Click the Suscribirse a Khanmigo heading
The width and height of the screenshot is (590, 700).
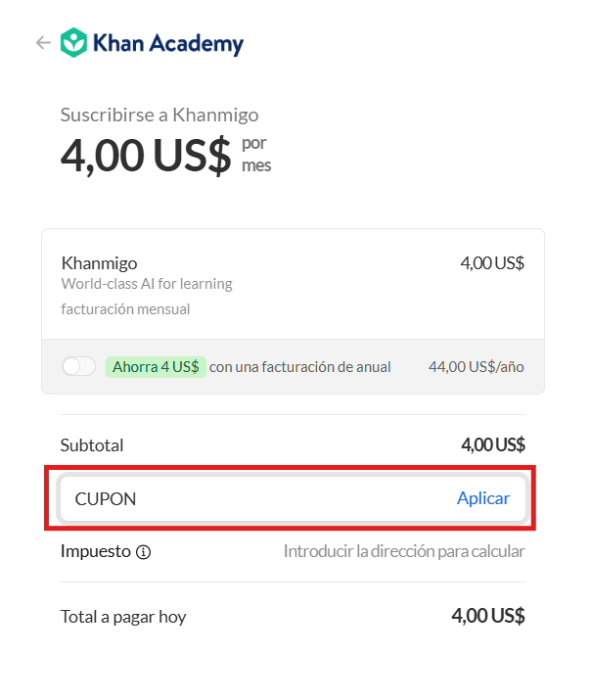point(159,116)
